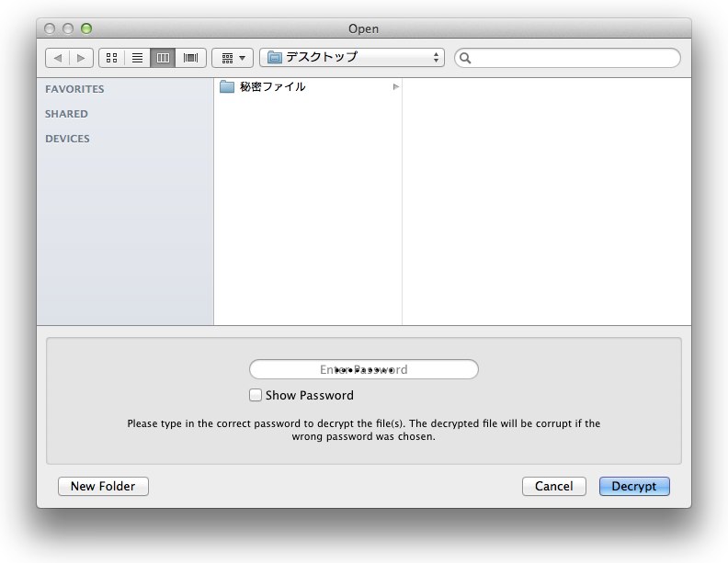Open the item arrangement dropdown
This screenshot has width=728, height=563.
233,58
